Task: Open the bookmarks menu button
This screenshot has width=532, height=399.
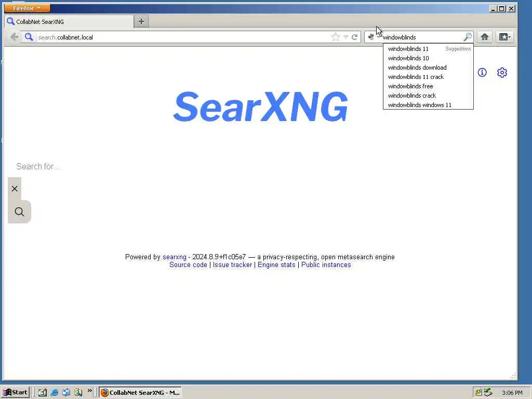Action: [504, 37]
